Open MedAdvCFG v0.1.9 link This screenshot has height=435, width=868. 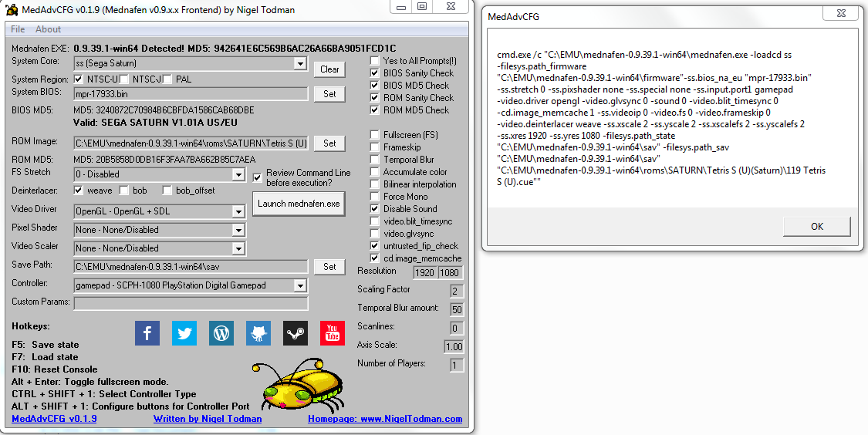pyautogui.click(x=54, y=419)
